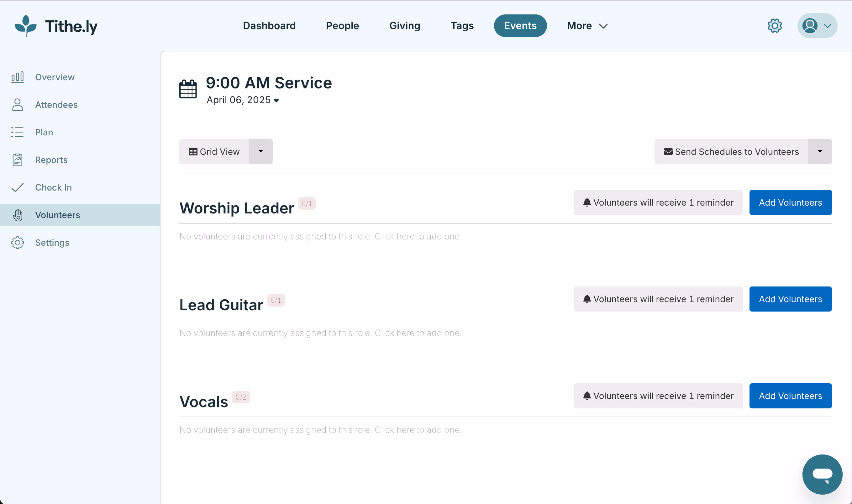Select the Attendees sidebar icon
The width and height of the screenshot is (852, 504).
click(18, 105)
